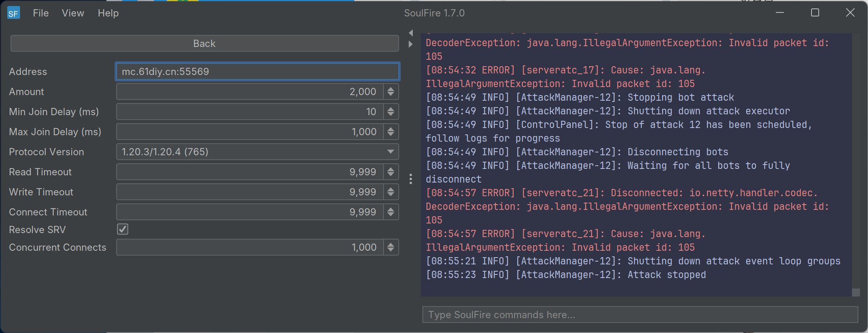This screenshot has height=333, width=868.
Task: Decrease Min Join Delay spinner arrow
Action: tap(391, 115)
